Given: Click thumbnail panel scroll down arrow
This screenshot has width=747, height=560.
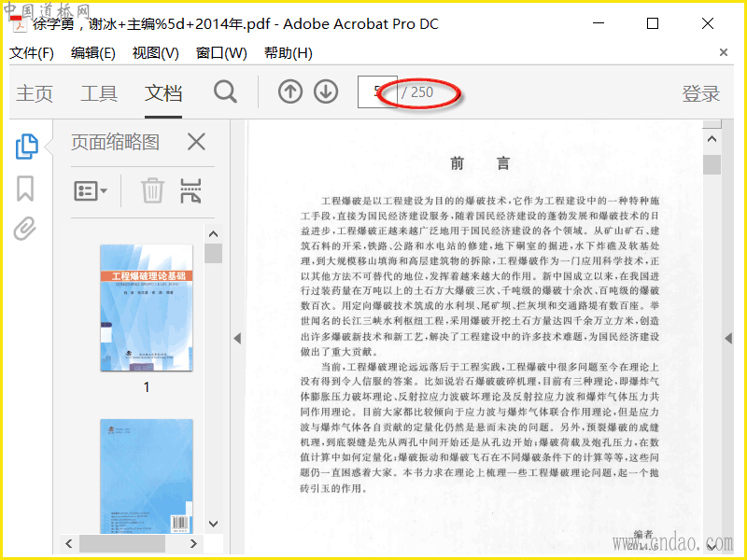Looking at the screenshot, I should pyautogui.click(x=214, y=524).
